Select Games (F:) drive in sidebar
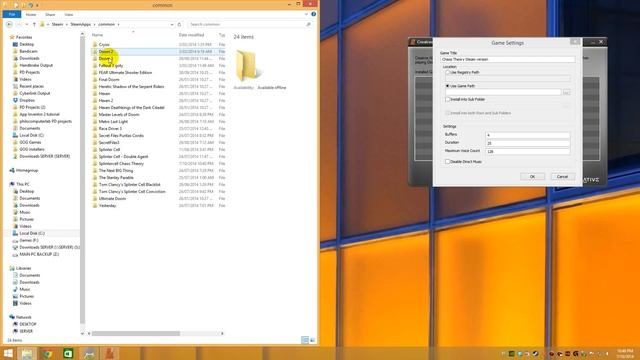 [29, 241]
